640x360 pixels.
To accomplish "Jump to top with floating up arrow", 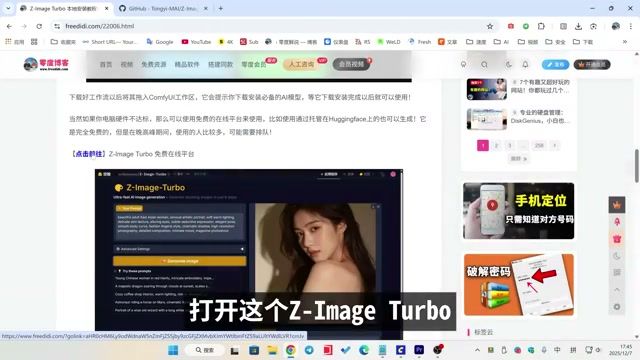I will [617, 290].
